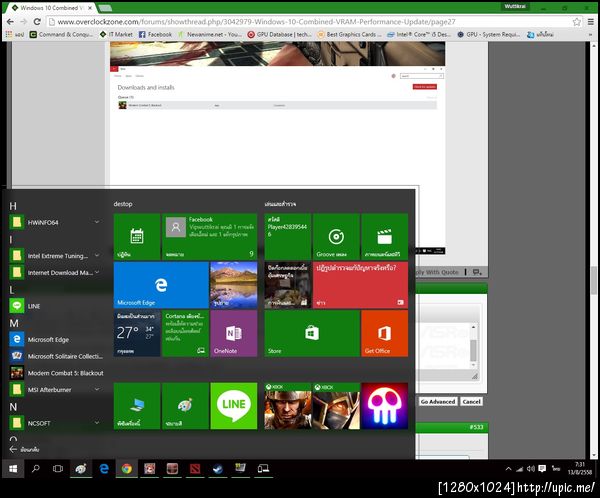Click the Get Office tile

[385, 333]
